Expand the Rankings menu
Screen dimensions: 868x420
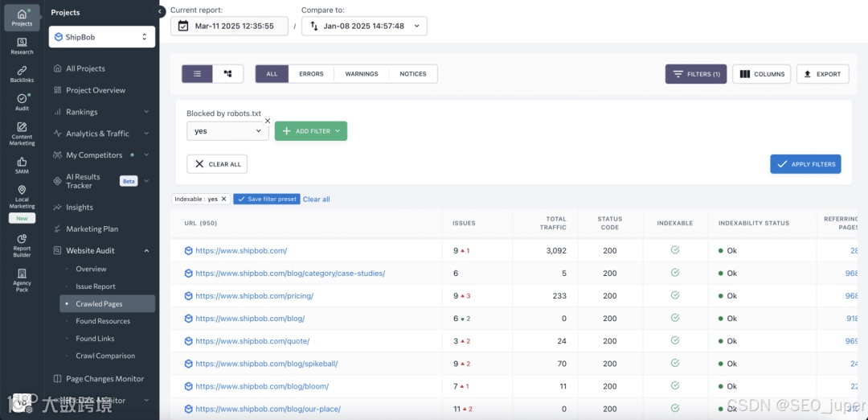(x=146, y=112)
